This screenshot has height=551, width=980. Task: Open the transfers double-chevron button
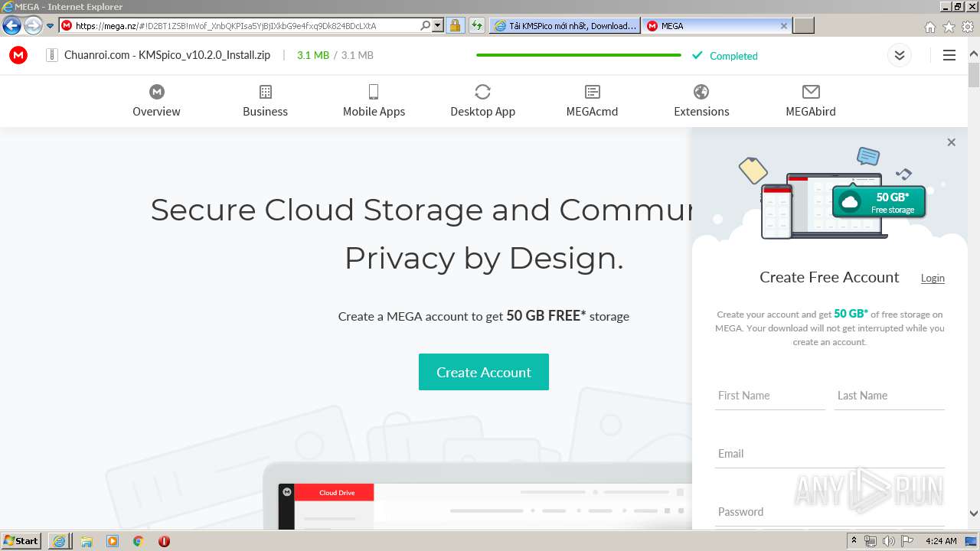(900, 55)
